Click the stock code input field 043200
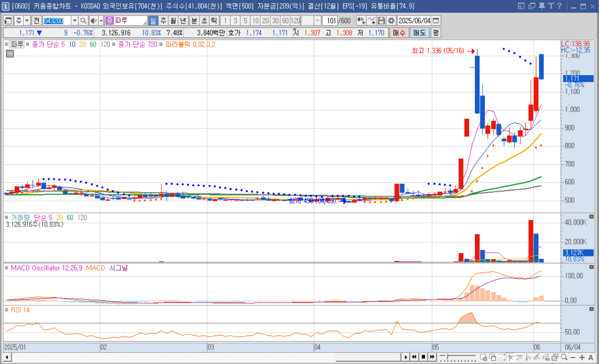 click(x=57, y=21)
